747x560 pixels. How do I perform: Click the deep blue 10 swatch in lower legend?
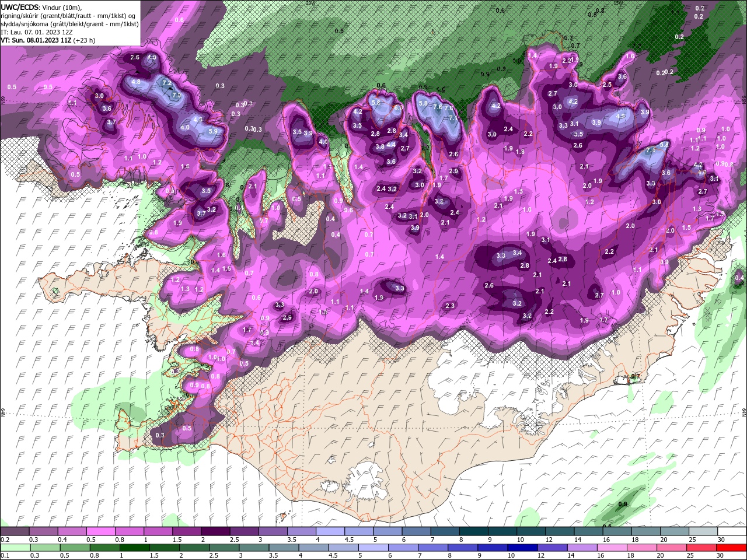coord(522,548)
